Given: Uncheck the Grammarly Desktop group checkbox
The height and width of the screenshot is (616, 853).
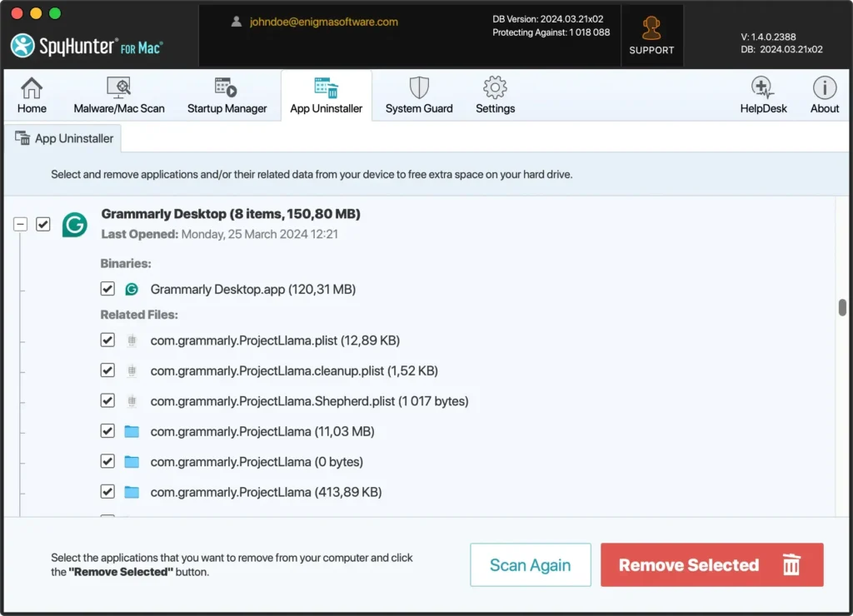Looking at the screenshot, I should [43, 224].
